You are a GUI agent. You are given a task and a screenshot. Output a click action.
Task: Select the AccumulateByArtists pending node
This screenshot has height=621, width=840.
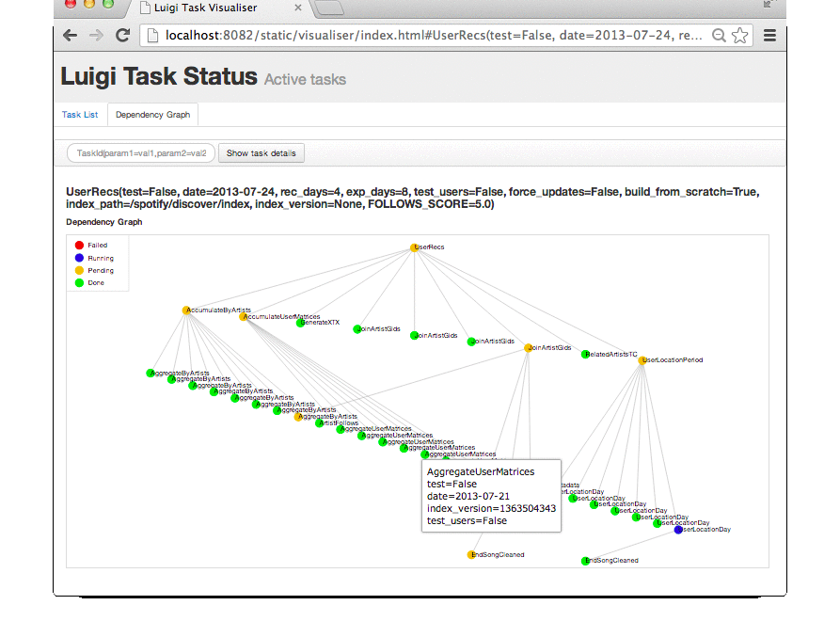pos(186,310)
